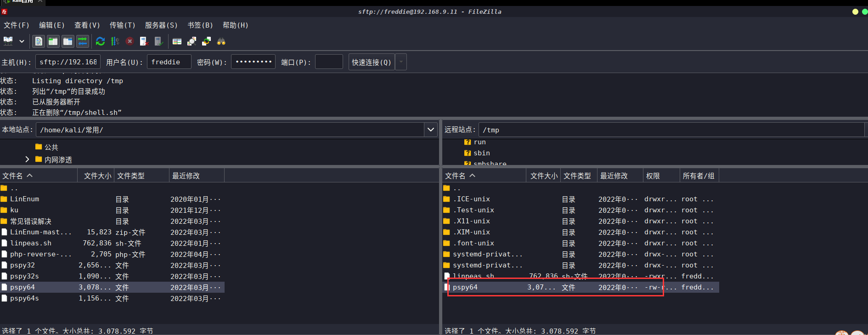Click the username field containing freddie
Image resolution: width=868 pixels, height=335 pixels.
click(169, 62)
